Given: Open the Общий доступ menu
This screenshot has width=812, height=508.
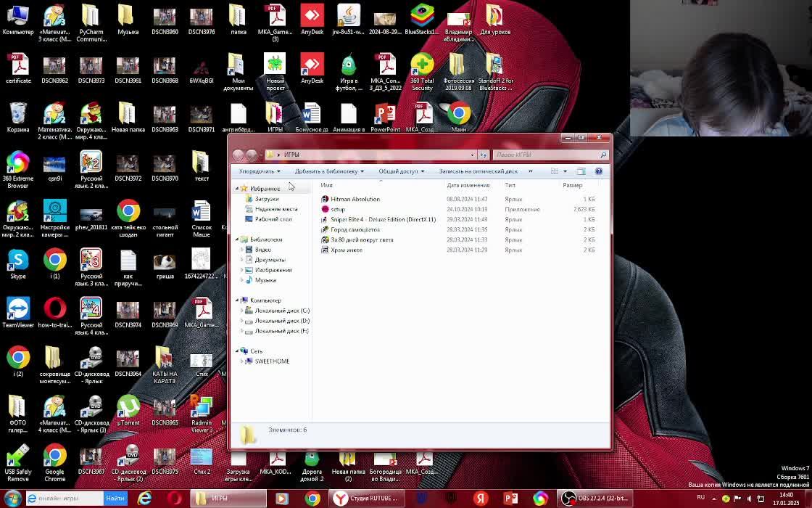Looking at the screenshot, I should coord(401,171).
